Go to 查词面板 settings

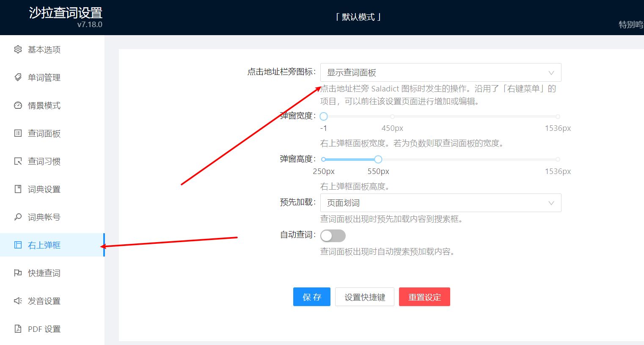pyautogui.click(x=52, y=133)
